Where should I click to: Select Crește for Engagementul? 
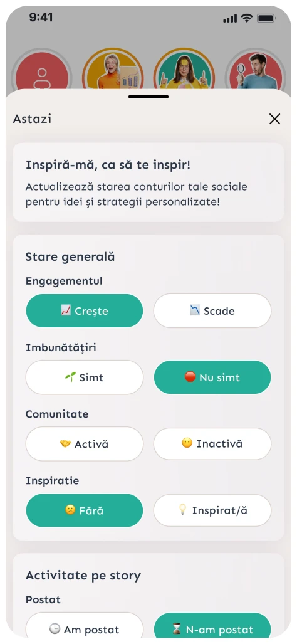(85, 311)
